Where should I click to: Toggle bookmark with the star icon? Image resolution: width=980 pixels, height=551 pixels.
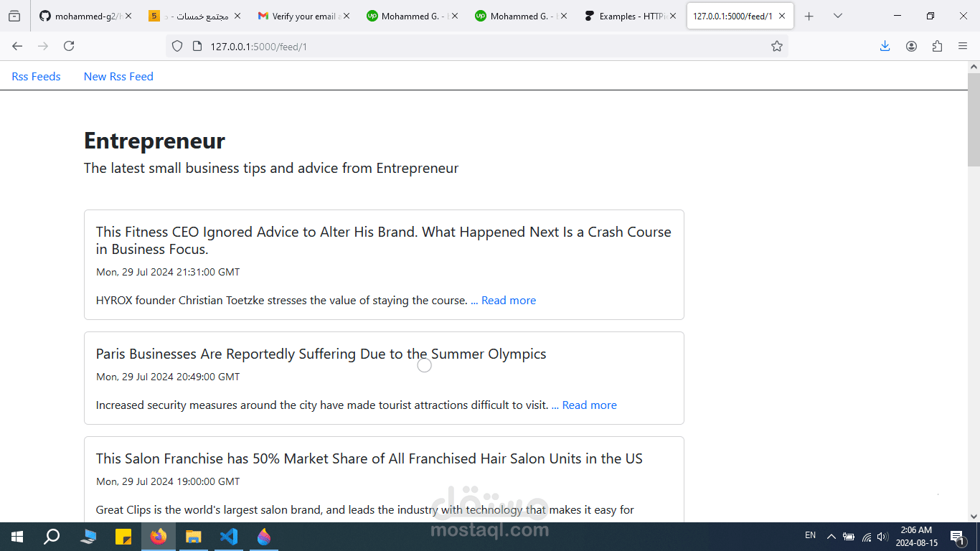777,46
